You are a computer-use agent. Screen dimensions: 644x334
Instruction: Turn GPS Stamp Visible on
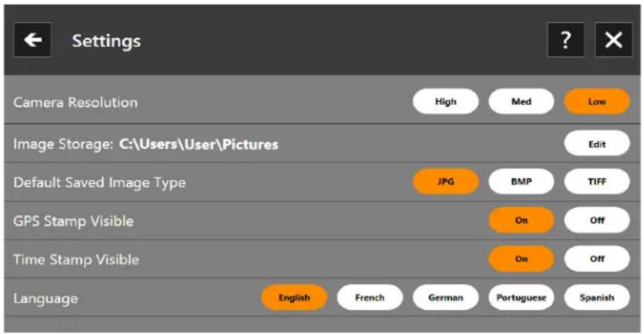[521, 220]
